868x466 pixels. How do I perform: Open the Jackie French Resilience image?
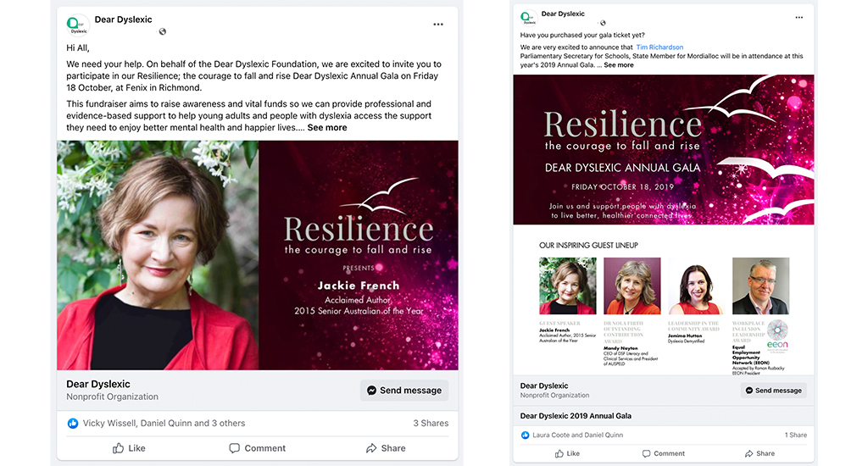tap(258, 255)
